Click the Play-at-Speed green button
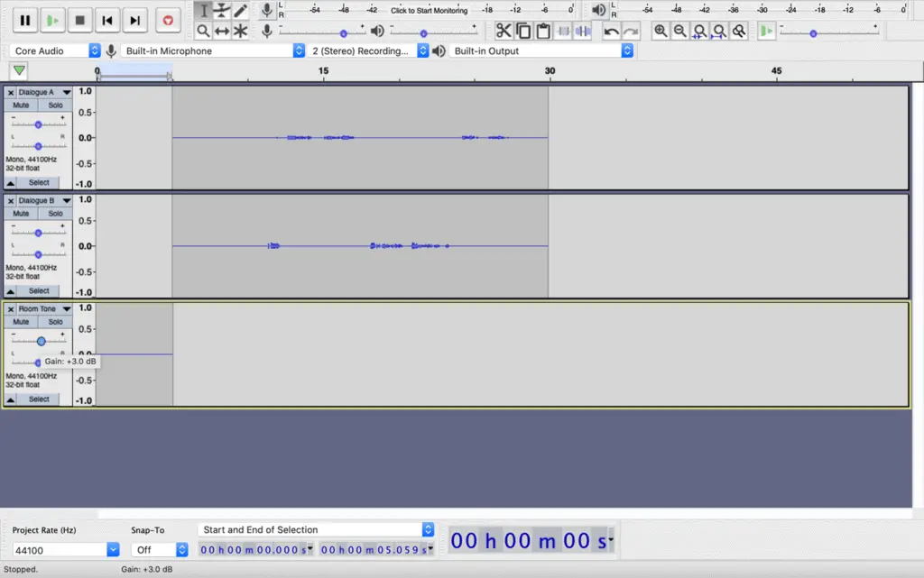Image resolution: width=924 pixels, height=578 pixels. click(x=766, y=31)
